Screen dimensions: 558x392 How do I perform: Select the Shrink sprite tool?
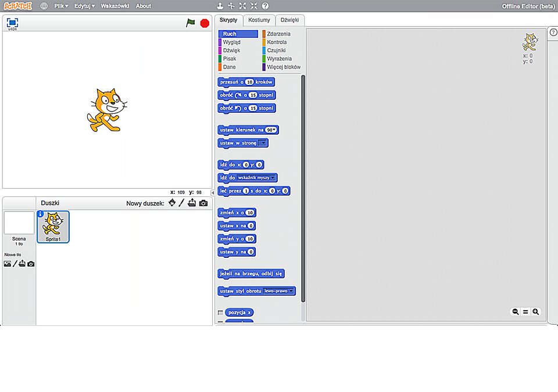pos(254,6)
